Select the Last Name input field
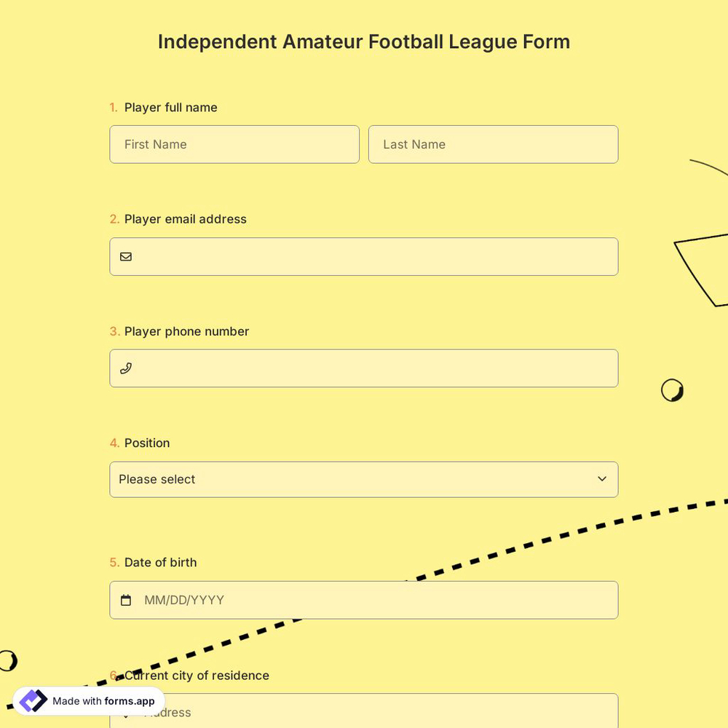Screen dimensions: 728x728 (493, 144)
